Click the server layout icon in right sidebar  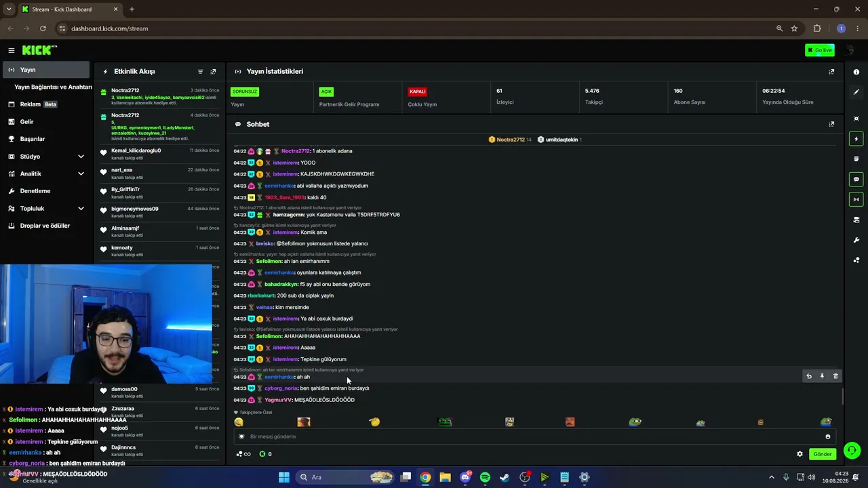(856, 220)
